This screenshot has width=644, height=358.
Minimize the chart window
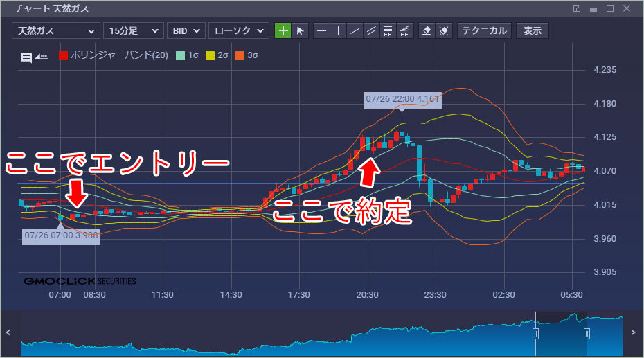coord(593,10)
